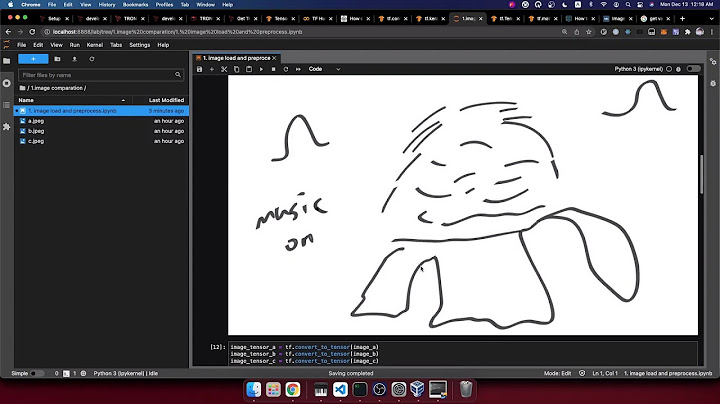The width and height of the screenshot is (720, 404).
Task: Select the 1. image load and preproce notebook tab
Action: (x=236, y=58)
